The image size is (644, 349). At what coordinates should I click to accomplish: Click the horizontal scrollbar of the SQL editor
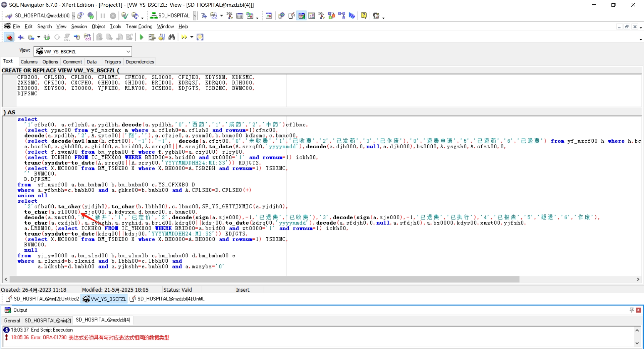pyautogui.click(x=264, y=279)
